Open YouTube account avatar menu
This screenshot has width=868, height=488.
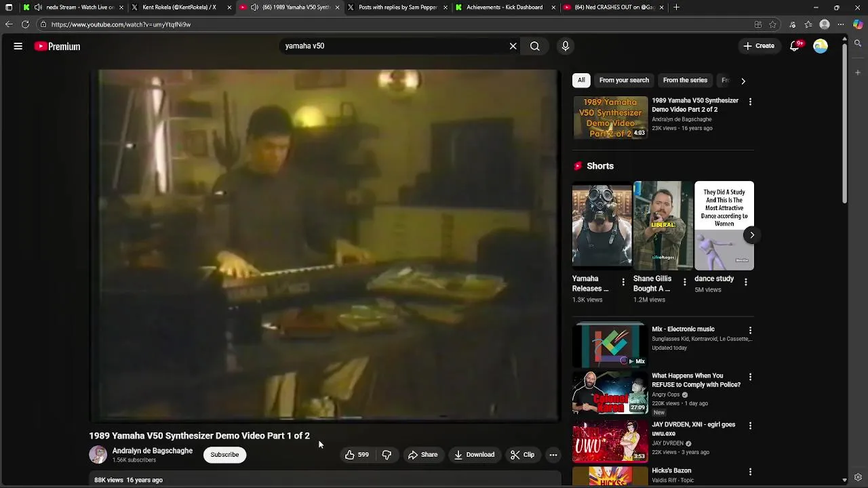[x=821, y=46]
